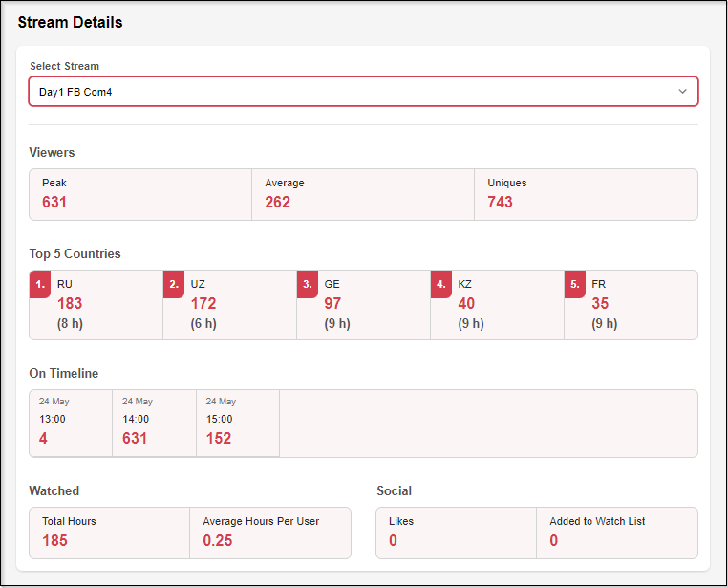728x588 pixels.
Task: Click the 14:00 timeline entry
Action: coord(154,423)
